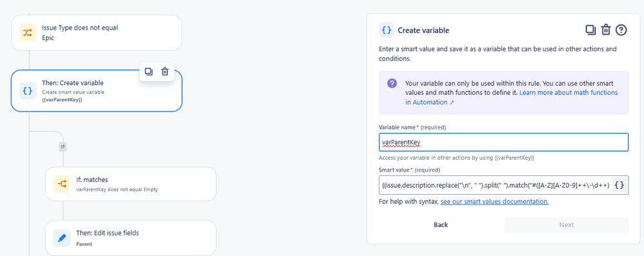Click the Issue Type condition shuffle icon
This screenshot has height=256, width=644.
[28, 33]
